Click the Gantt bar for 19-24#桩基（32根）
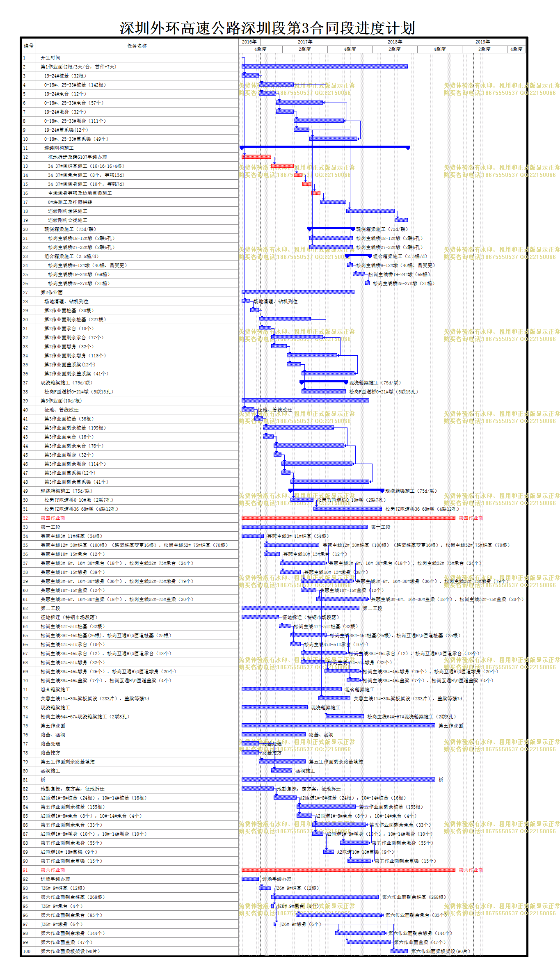This screenshot has width=560, height=976. coord(250,75)
